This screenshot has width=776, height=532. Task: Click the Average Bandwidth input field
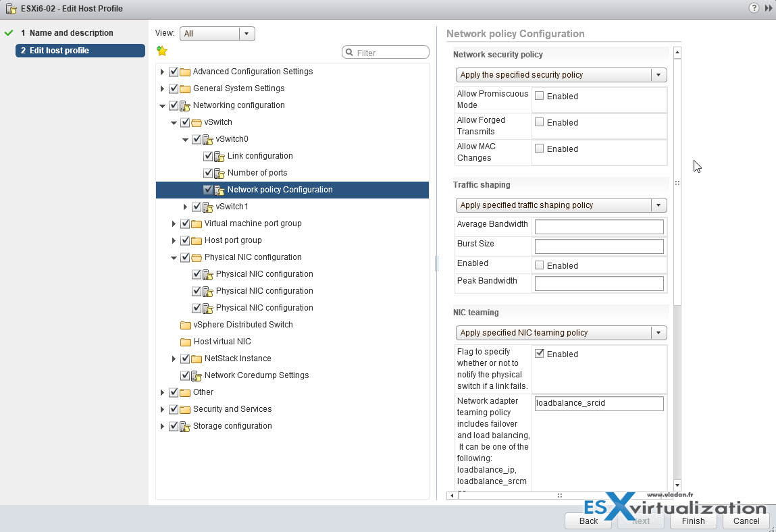[599, 227]
